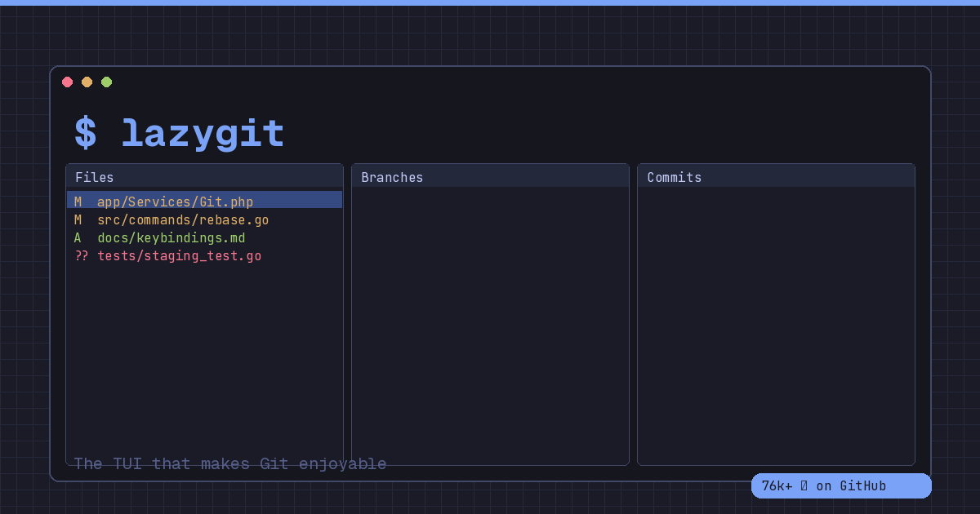Click the A status marker for keybindings.md
This screenshot has height=514, width=980.
77,237
